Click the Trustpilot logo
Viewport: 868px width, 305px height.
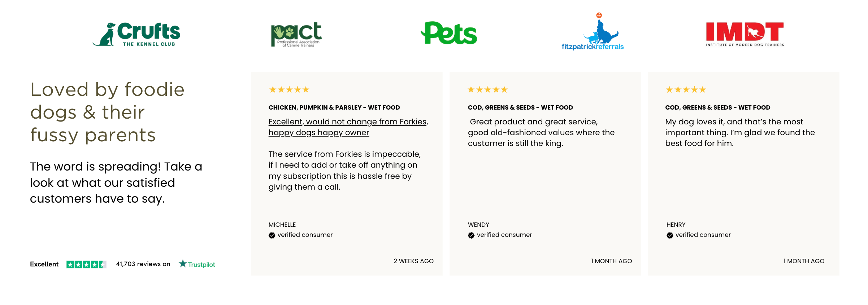tap(197, 264)
